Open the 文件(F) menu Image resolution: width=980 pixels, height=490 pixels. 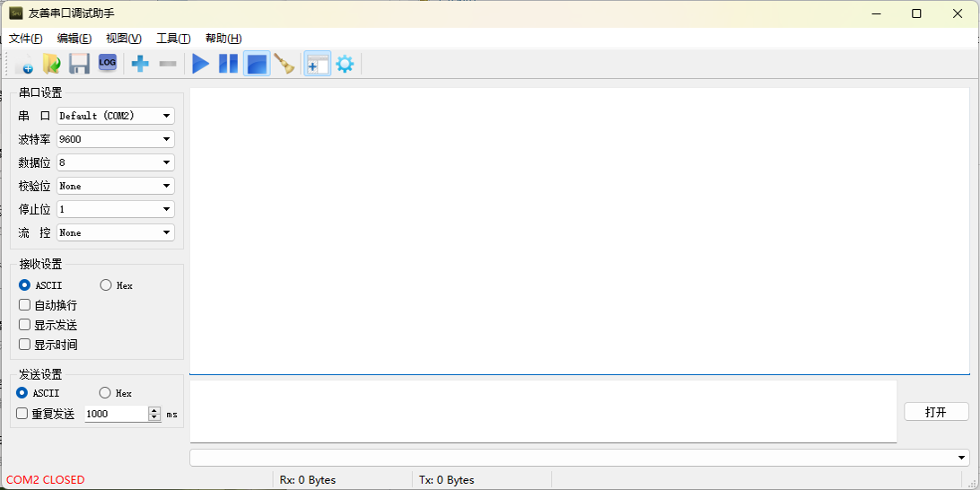coord(26,39)
